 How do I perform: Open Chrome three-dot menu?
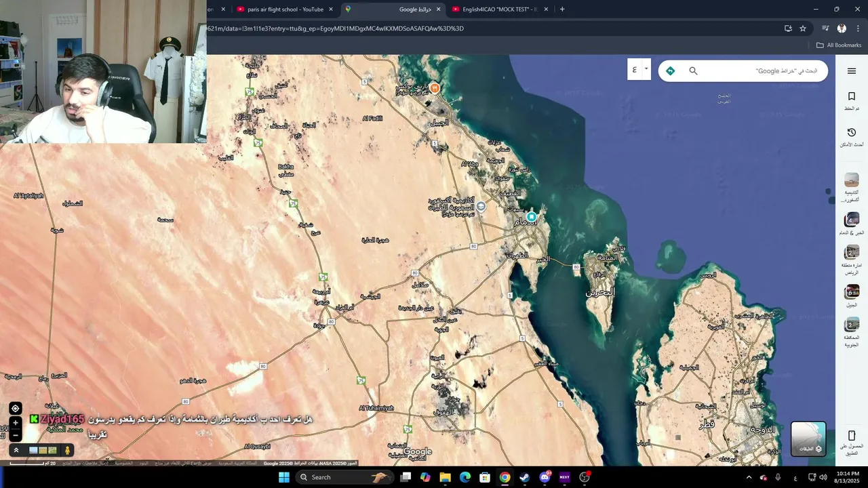(x=858, y=28)
